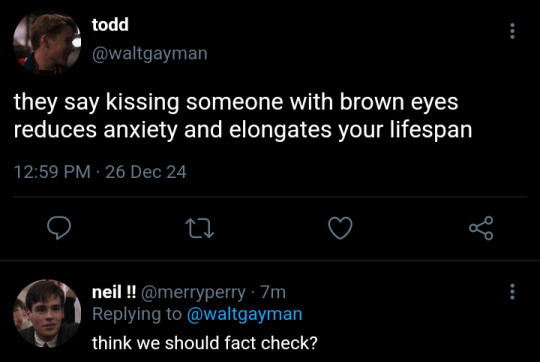Click the Replying to label
The height and width of the screenshot is (362, 540).
137,314
